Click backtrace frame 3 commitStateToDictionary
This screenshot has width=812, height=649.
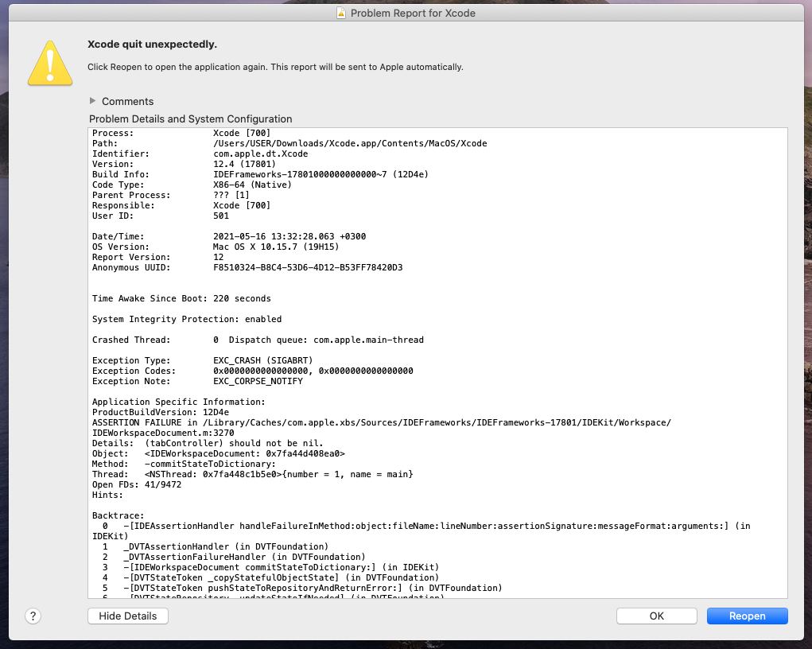coord(271,568)
